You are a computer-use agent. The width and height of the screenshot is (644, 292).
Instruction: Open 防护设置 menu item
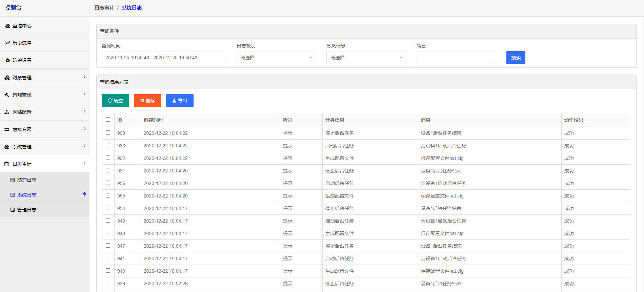(x=44, y=60)
